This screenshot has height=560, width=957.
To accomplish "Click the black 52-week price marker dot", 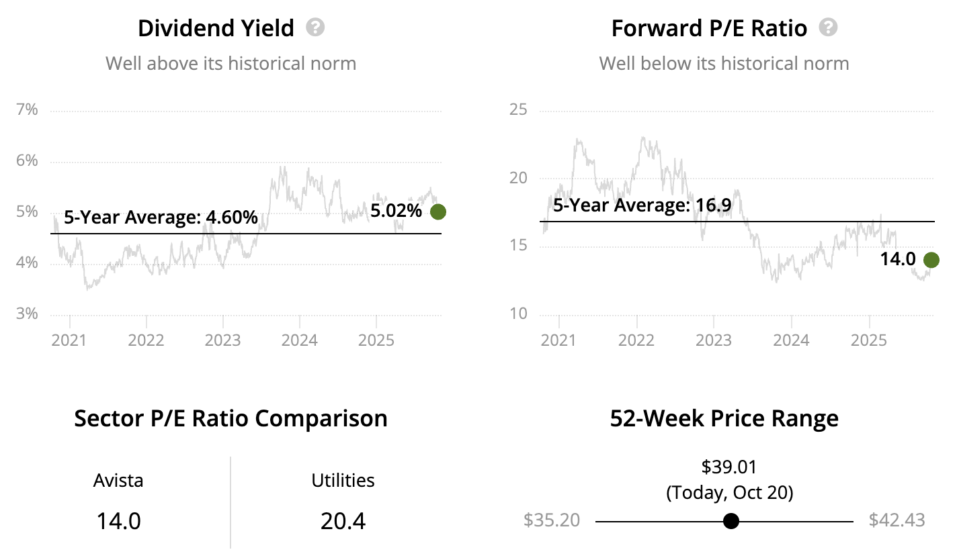I will [731, 521].
